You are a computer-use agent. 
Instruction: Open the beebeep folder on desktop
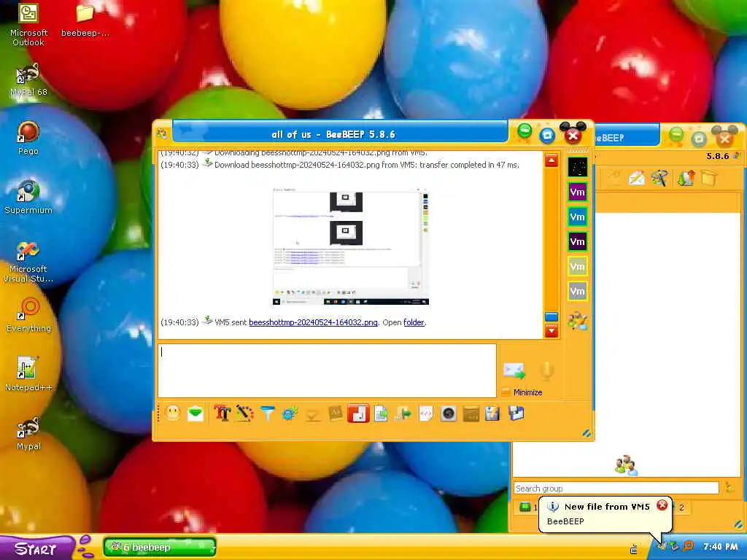tap(85, 20)
